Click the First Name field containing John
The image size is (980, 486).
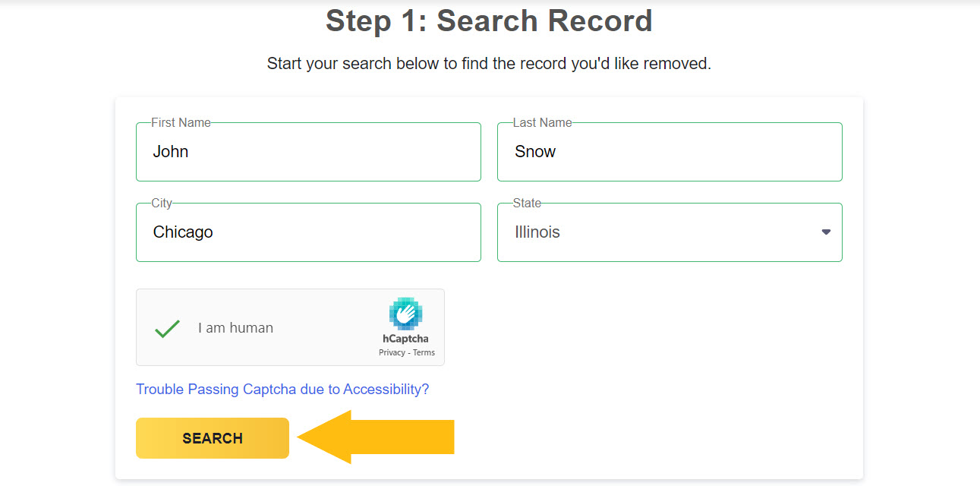pos(308,152)
